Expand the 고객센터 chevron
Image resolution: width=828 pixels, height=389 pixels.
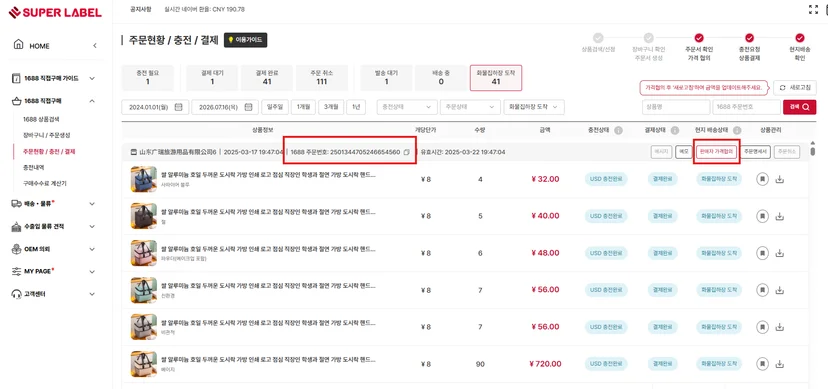coord(92,294)
